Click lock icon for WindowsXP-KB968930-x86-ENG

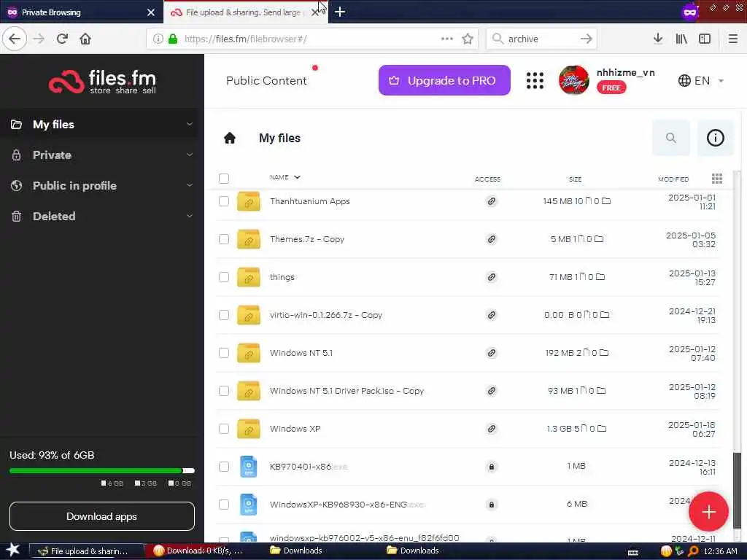coord(491,505)
